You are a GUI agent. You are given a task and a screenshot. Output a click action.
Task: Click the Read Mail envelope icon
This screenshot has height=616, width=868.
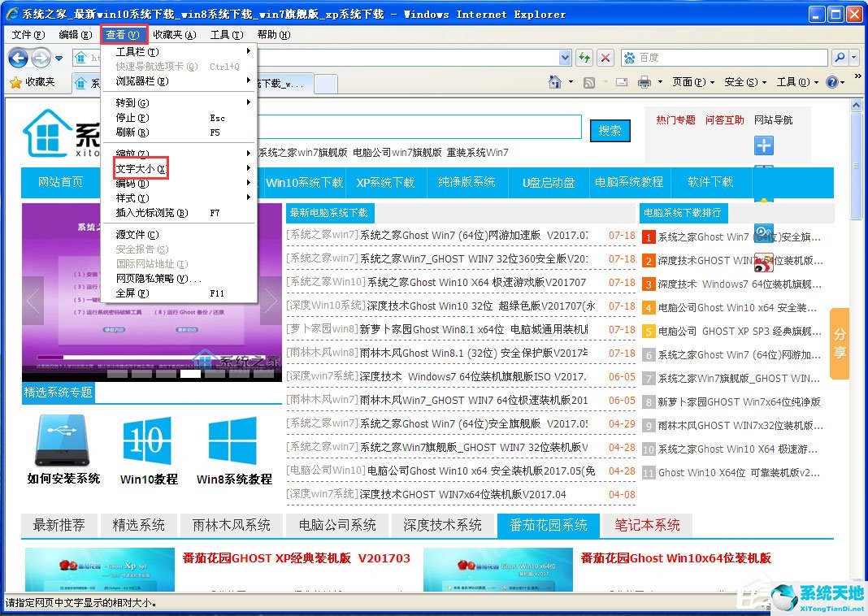(622, 81)
